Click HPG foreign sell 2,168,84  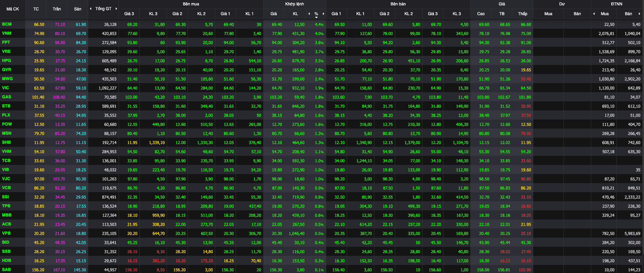(632, 61)
